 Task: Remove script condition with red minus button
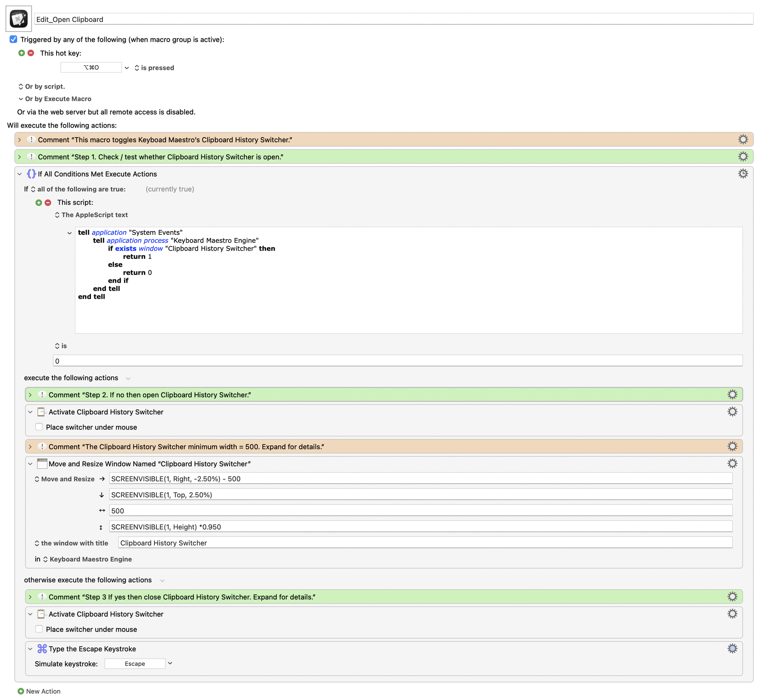coord(48,202)
